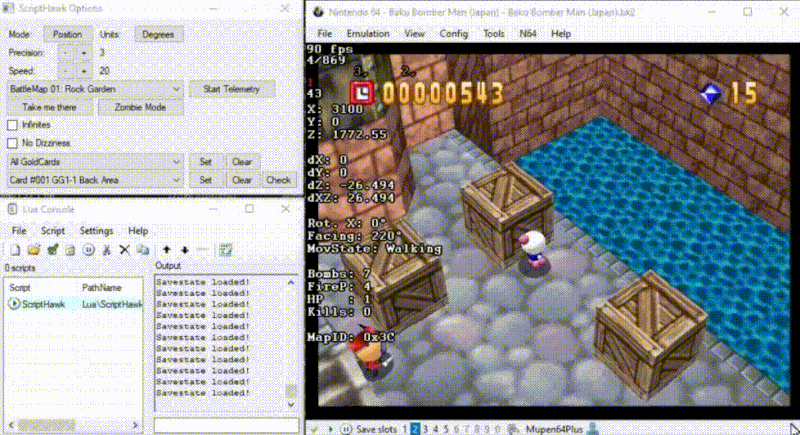The width and height of the screenshot is (800, 435).
Task: Click Move Up arrow in Lua toolbar
Action: (166, 250)
